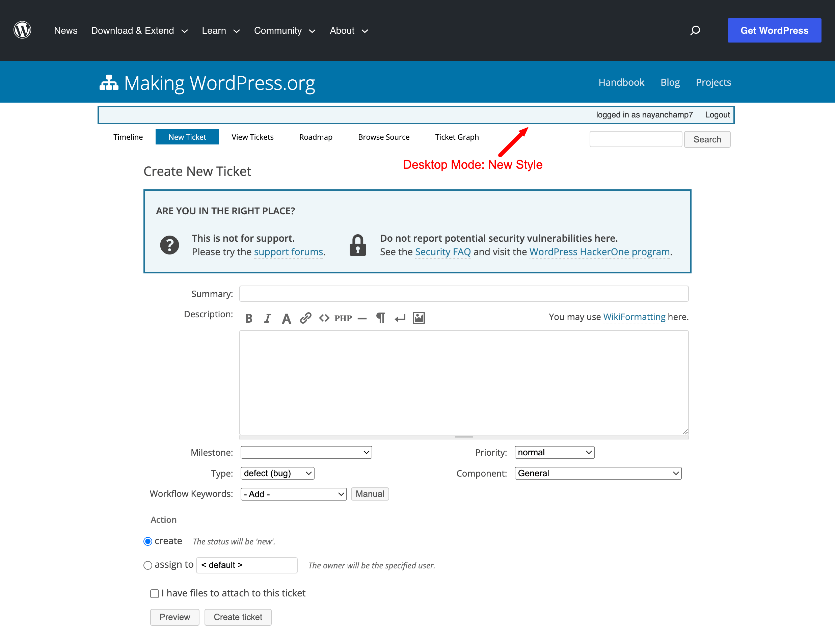
Task: Select the 'assign to' radio button
Action: pos(147,565)
